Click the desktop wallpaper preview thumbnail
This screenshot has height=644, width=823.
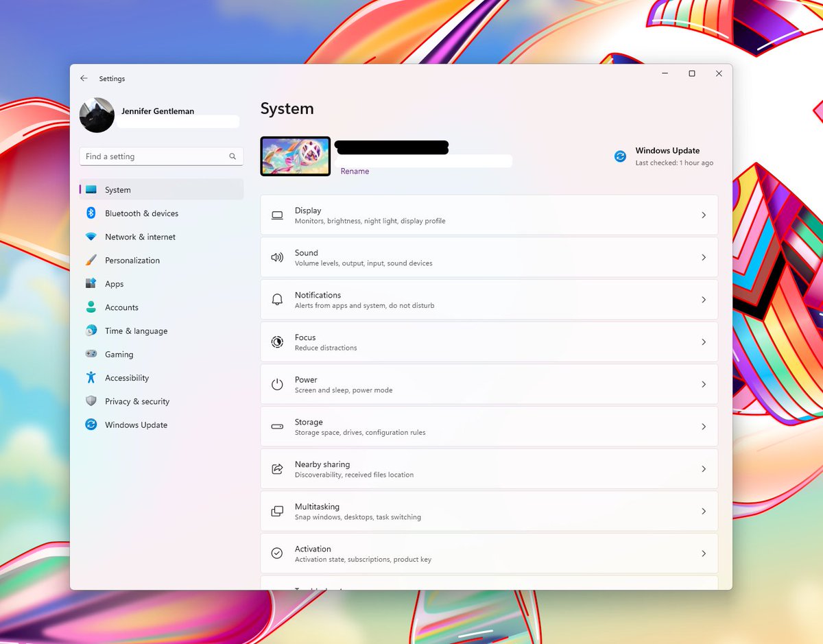296,156
